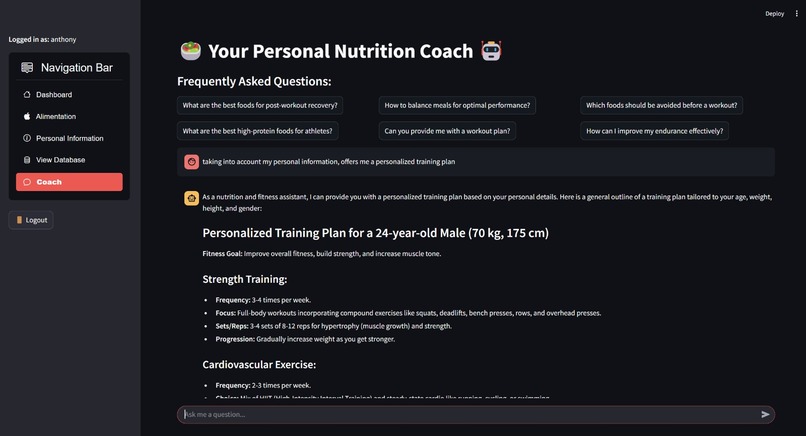This screenshot has width=806, height=436.
Task: Select the foods to avoid before workout question
Action: pyautogui.click(x=662, y=105)
